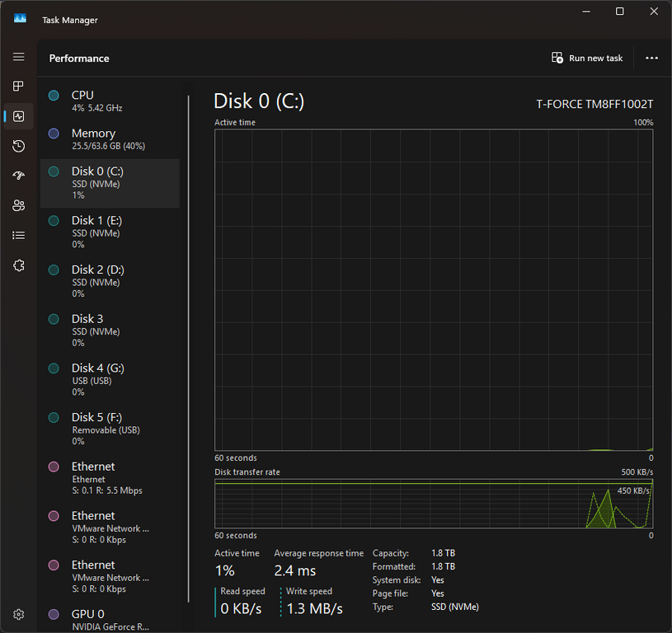Click the Task Manager app icon
The height and width of the screenshot is (633, 672).
[x=20, y=18]
